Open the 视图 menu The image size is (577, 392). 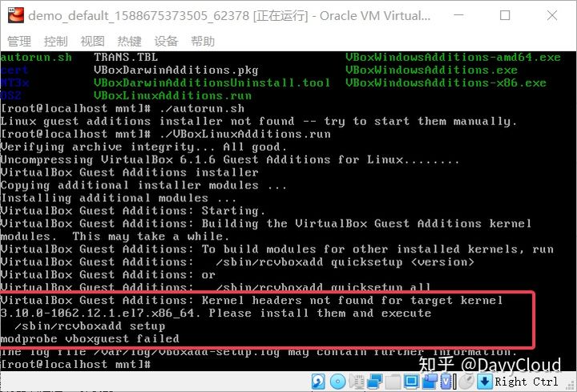(x=92, y=41)
